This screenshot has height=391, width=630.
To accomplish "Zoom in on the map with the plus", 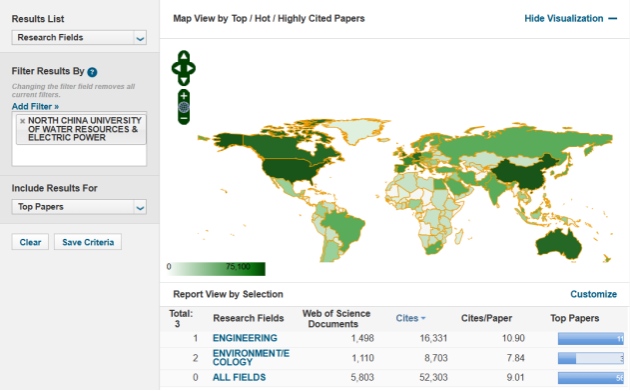I will tap(184, 96).
